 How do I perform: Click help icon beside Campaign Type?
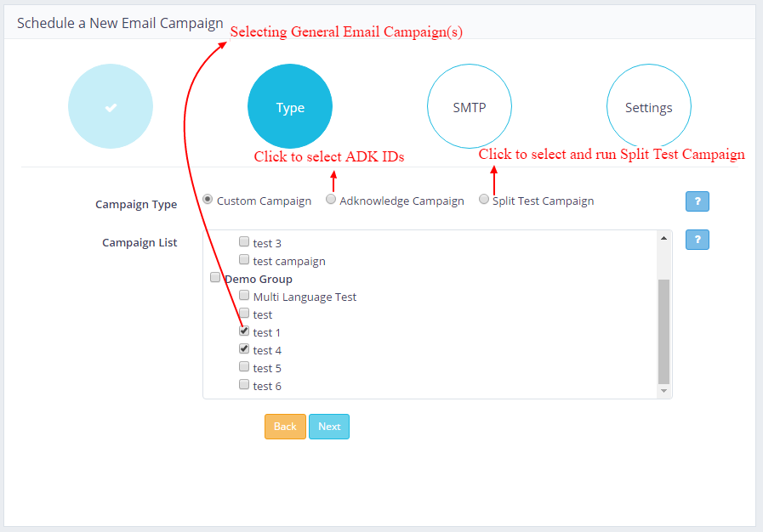point(697,201)
